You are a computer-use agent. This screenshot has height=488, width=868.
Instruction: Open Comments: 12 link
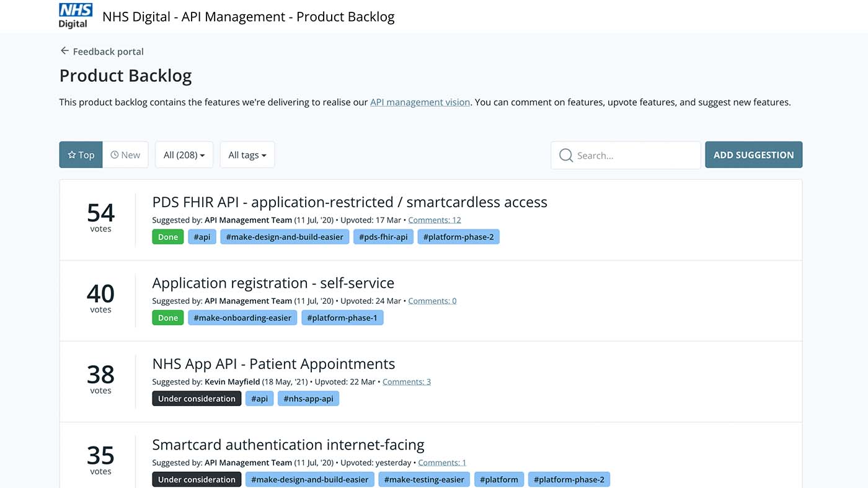[x=435, y=220]
